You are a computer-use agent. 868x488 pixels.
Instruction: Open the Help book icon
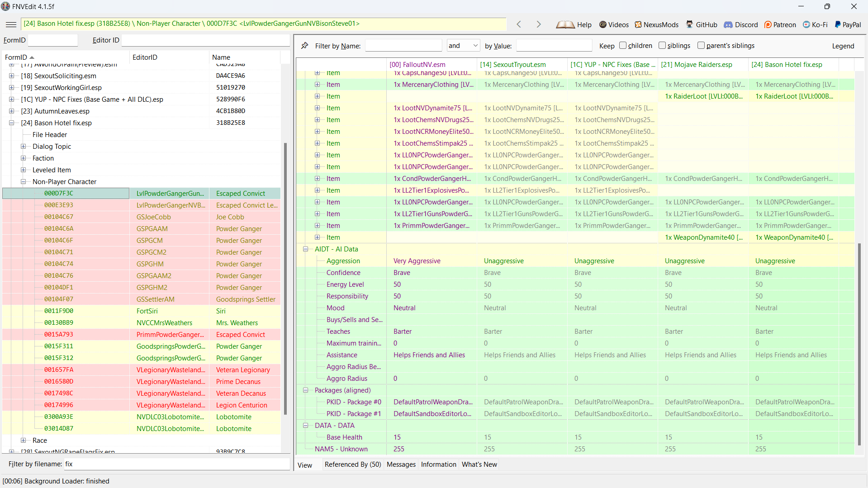[x=565, y=24]
